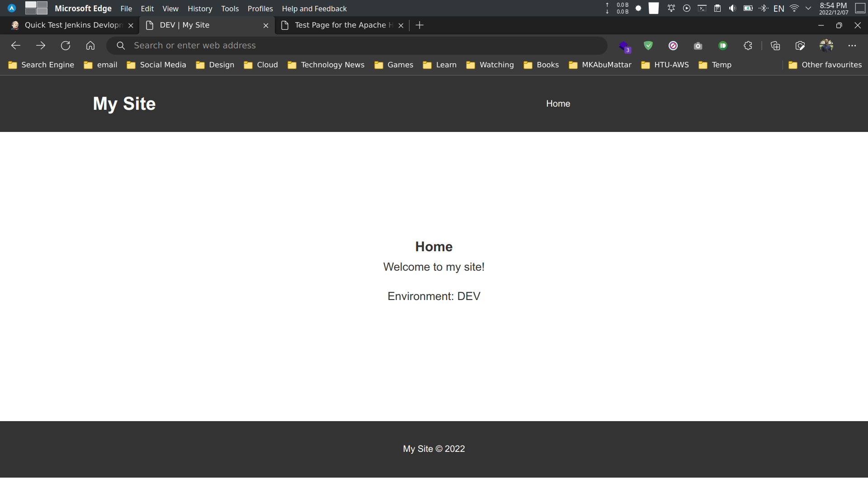Click inside the address search bar

pyautogui.click(x=316, y=45)
